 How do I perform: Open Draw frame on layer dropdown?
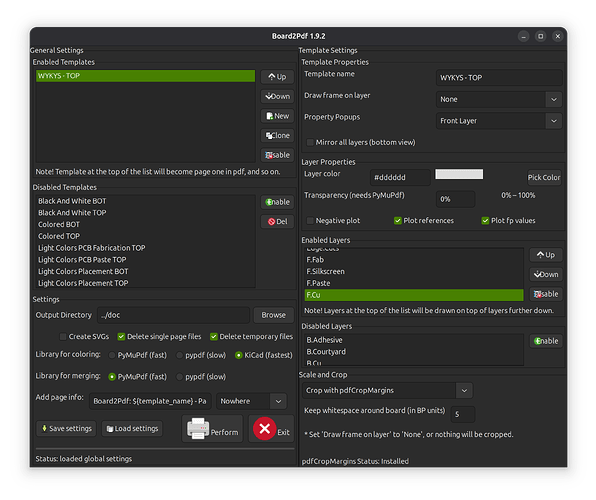tap(499, 99)
